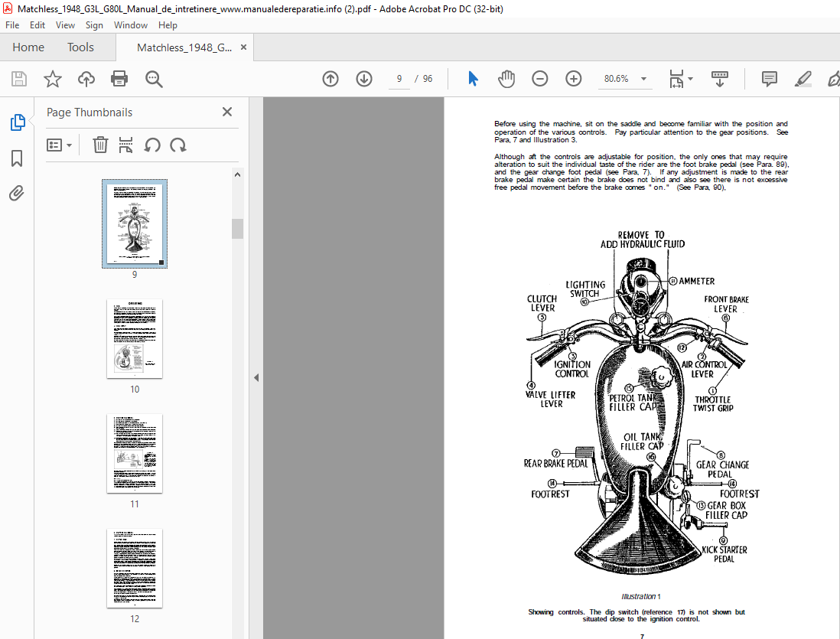Select the Highlight text pen tool
Viewport: 840px width, 639px height.
(803, 79)
